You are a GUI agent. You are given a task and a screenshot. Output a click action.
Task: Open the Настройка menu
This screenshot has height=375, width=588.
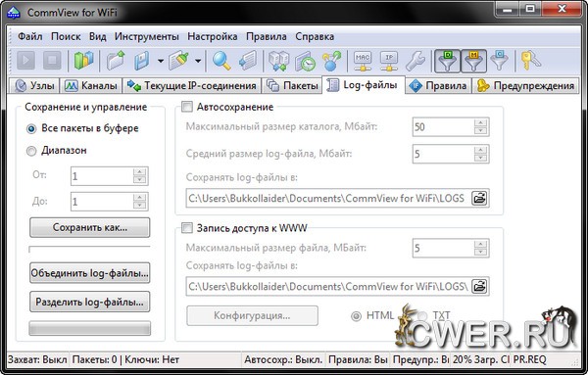213,36
